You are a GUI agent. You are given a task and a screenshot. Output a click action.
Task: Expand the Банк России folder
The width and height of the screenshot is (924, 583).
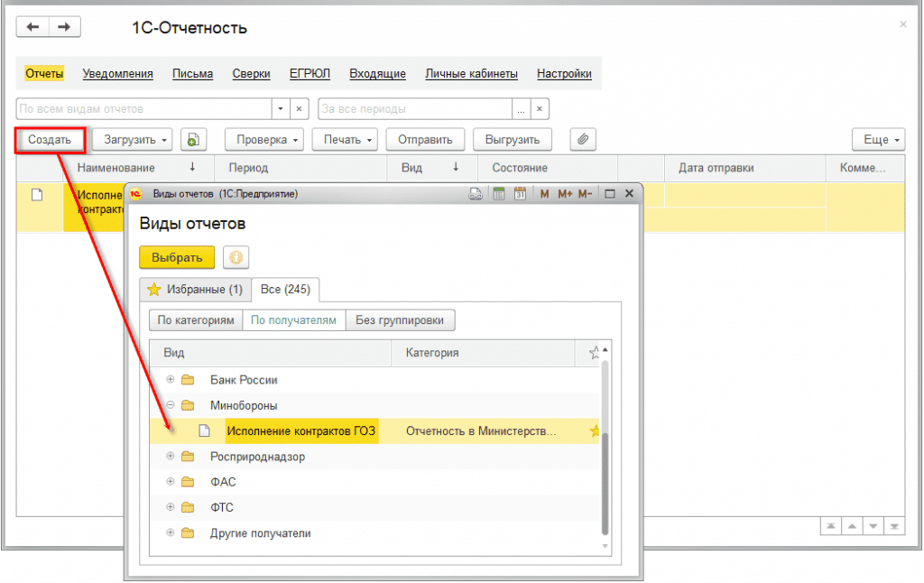coord(171,380)
